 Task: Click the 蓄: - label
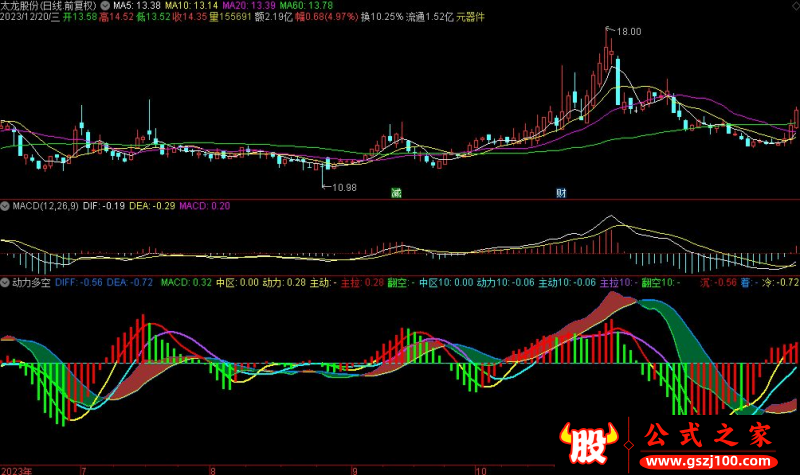point(749,283)
